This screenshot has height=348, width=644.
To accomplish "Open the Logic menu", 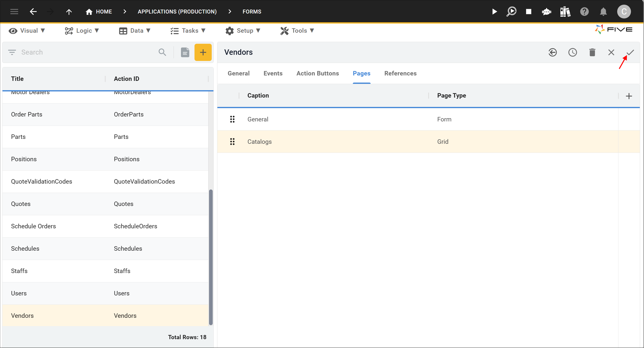I will [x=82, y=30].
